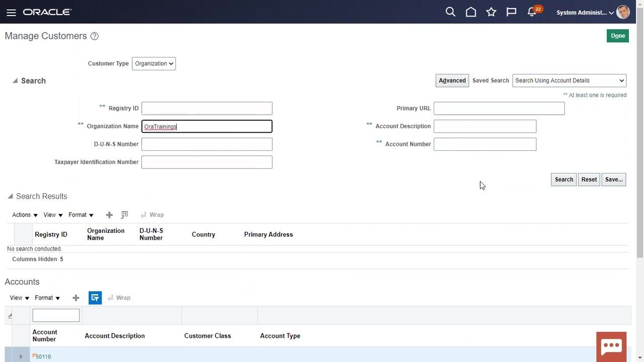Open account number 50116 link

pos(43,356)
